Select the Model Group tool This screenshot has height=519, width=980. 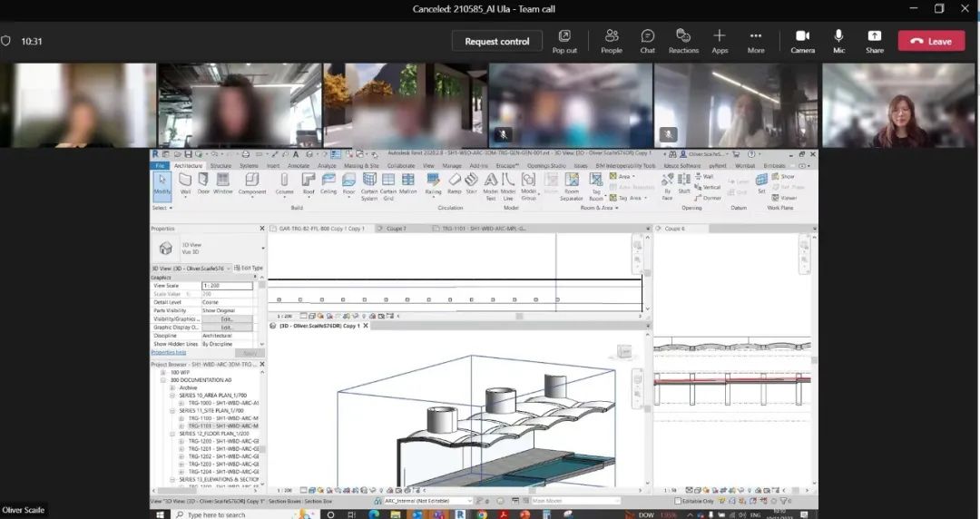[x=528, y=186]
